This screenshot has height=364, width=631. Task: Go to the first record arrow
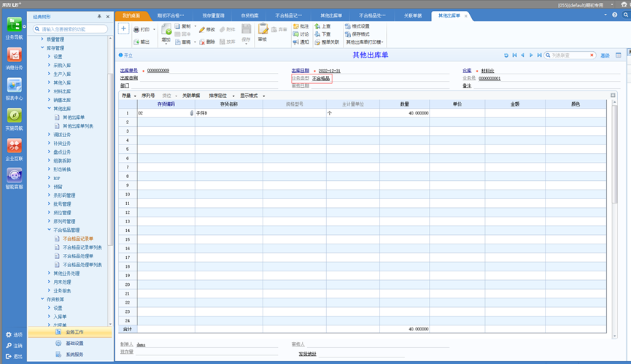515,55
